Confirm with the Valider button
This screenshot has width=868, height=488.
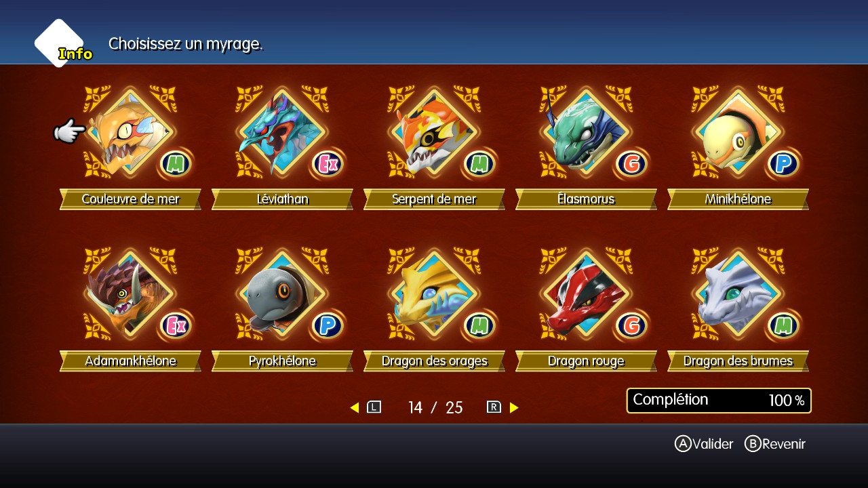[x=704, y=444]
